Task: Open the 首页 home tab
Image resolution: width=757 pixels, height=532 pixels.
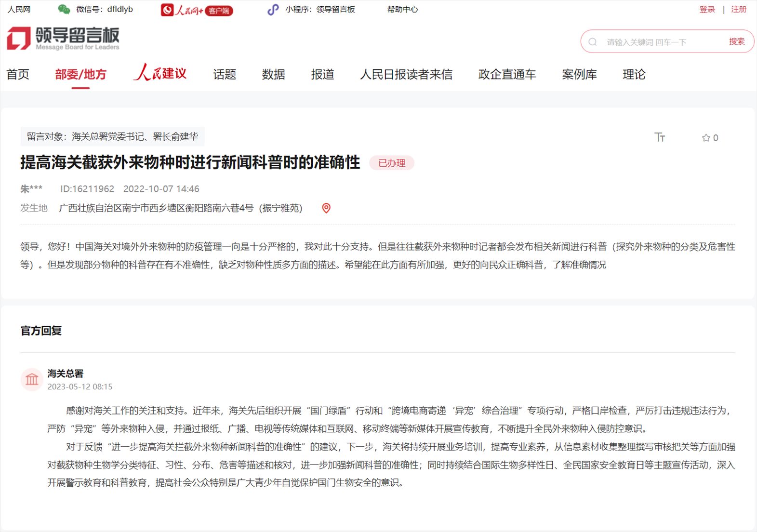Action: pyautogui.click(x=18, y=74)
